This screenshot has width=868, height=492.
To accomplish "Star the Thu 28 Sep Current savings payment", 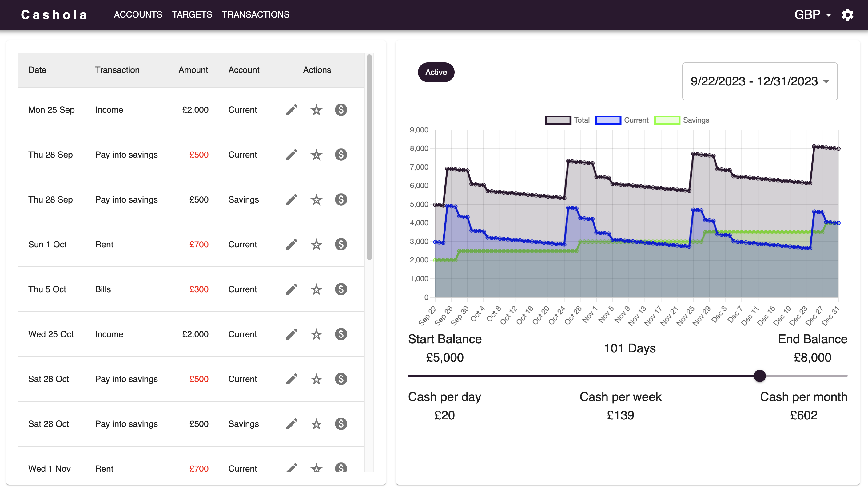I will pyautogui.click(x=316, y=155).
